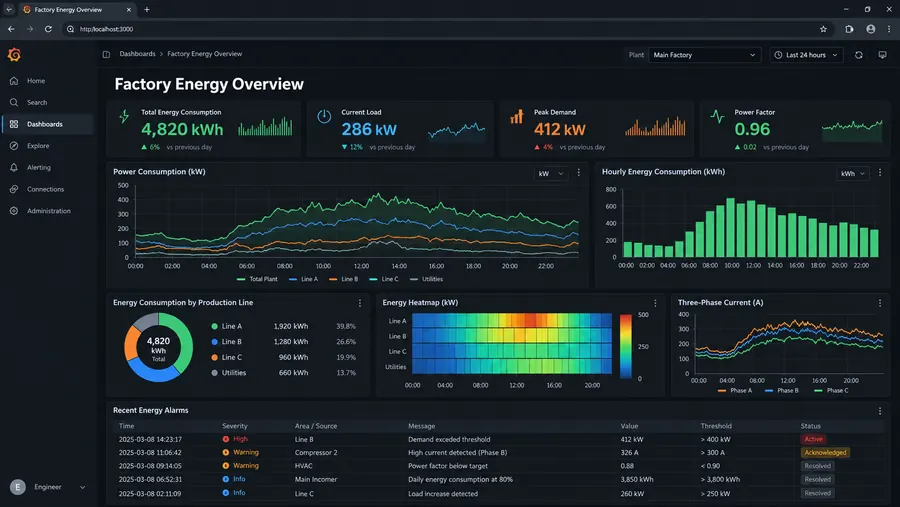
Task: Toggle the sidebar dock icon beside breadcrumbs
Action: 106,54
